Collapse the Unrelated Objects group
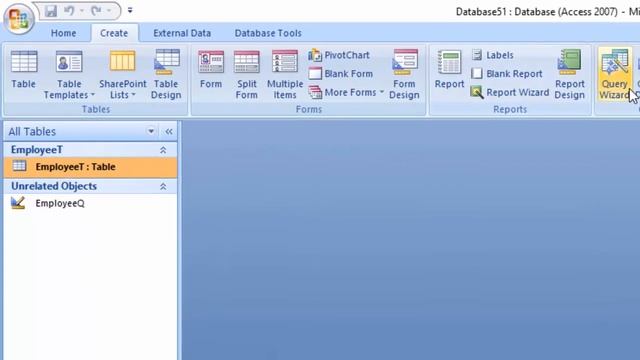 pos(163,187)
